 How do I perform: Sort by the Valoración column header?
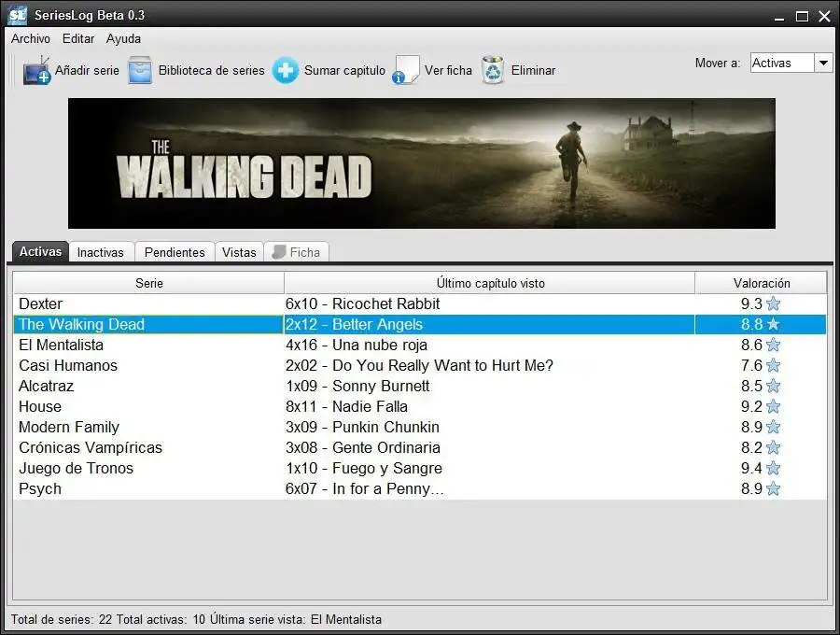click(x=762, y=283)
